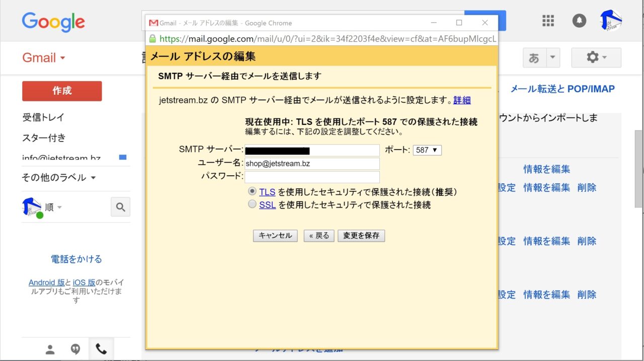Click the 詳細 link
This screenshot has width=644, height=361.
point(462,100)
